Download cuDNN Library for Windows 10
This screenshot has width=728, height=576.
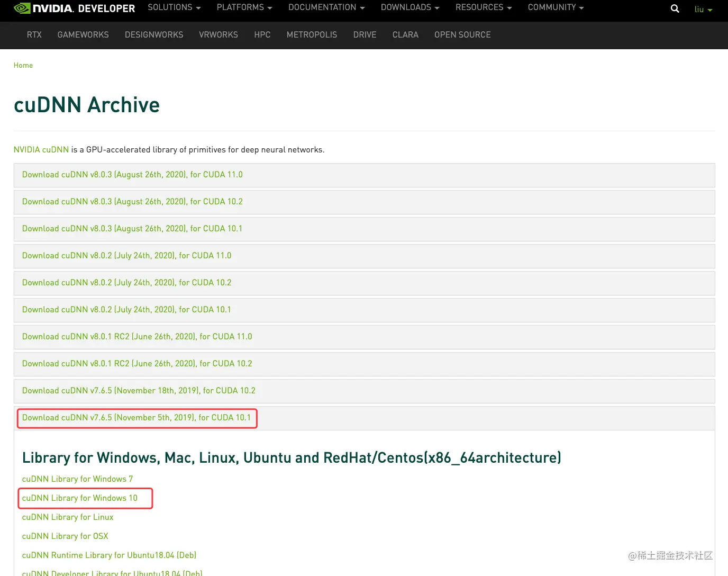click(80, 498)
